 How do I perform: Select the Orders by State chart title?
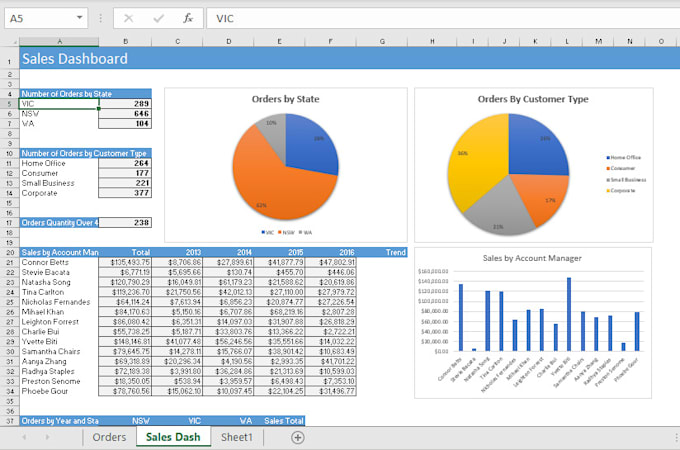tap(286, 98)
